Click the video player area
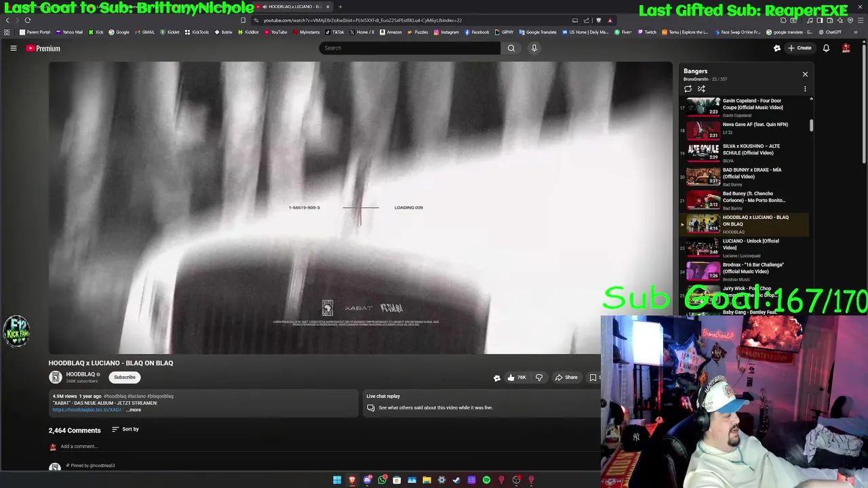This screenshot has width=868, height=488. coord(359,207)
